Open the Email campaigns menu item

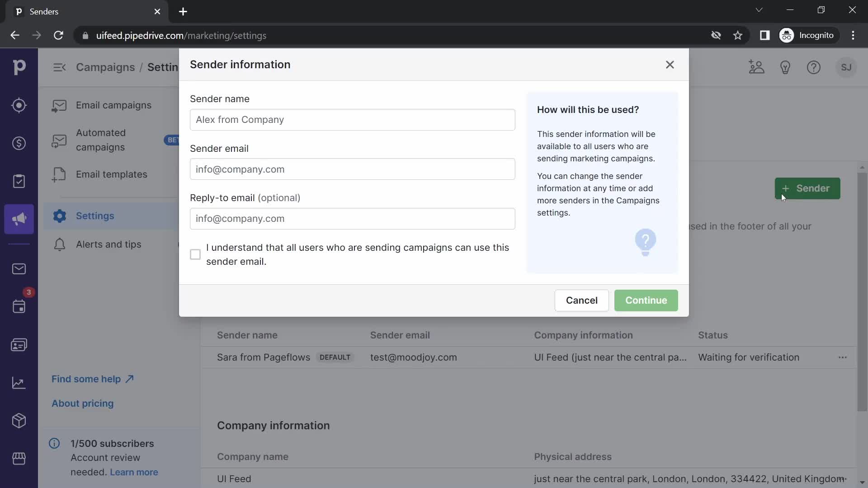click(113, 105)
